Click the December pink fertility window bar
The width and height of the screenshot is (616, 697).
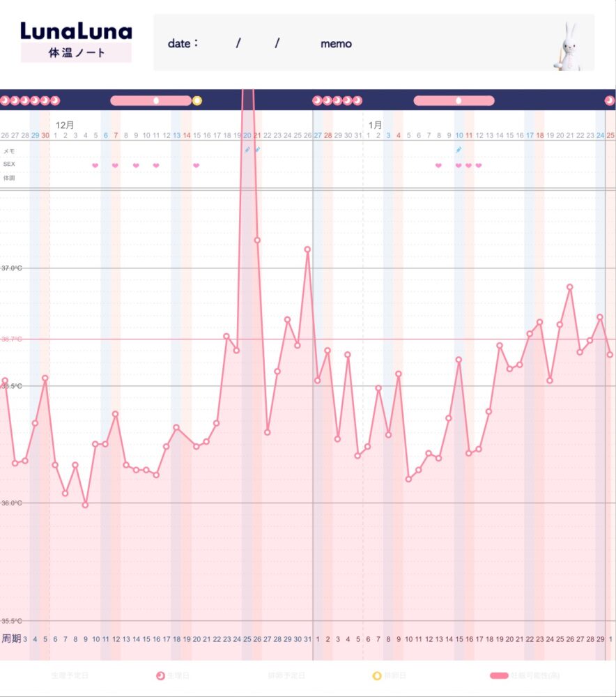coord(151,100)
